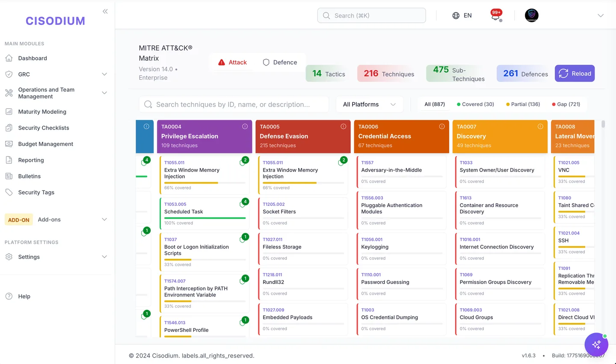Filter techniques by Covered (30)
The height and width of the screenshot is (364, 616).
(475, 104)
